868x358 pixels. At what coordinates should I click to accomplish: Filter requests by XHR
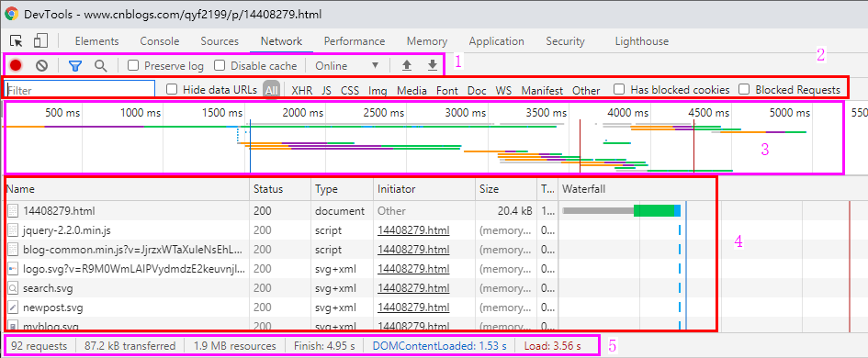pyautogui.click(x=301, y=90)
